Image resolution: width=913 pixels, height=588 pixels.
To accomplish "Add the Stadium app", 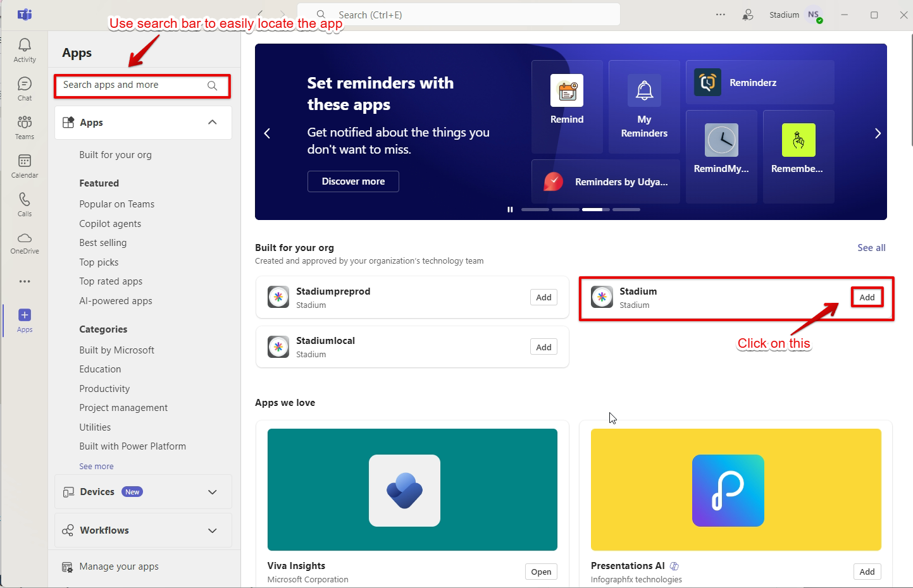I will point(867,297).
